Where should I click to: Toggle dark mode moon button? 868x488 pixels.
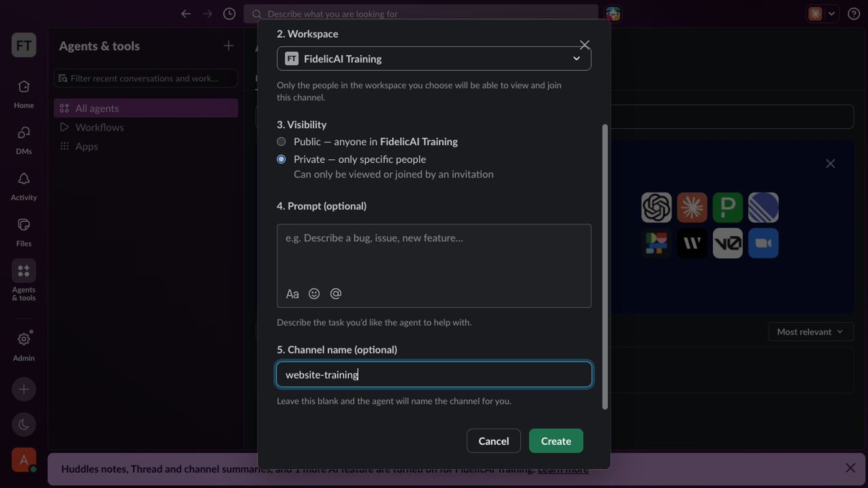click(24, 424)
